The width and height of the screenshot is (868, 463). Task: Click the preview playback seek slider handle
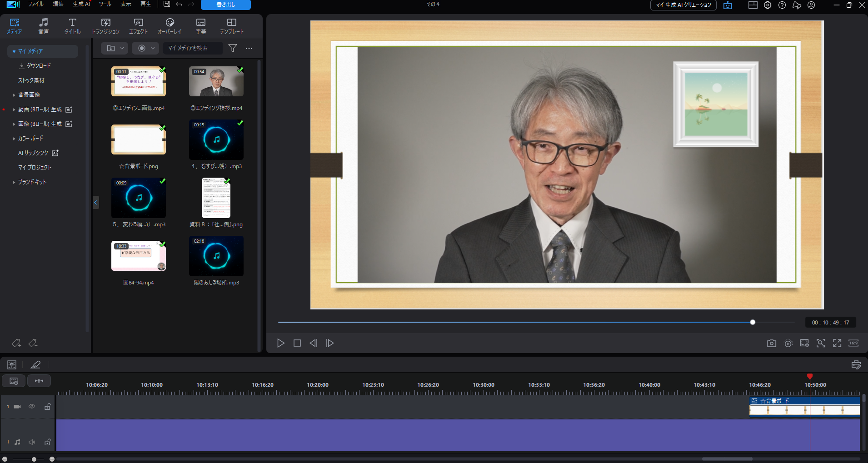753,322
